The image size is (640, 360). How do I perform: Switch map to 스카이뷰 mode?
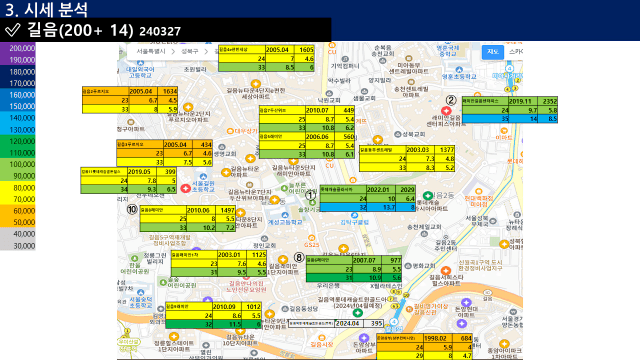(x=515, y=52)
